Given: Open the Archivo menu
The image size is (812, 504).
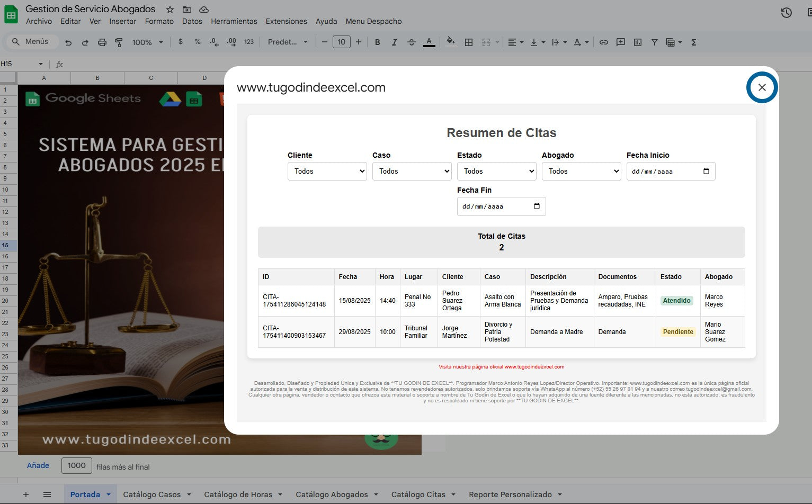Looking at the screenshot, I should point(39,21).
